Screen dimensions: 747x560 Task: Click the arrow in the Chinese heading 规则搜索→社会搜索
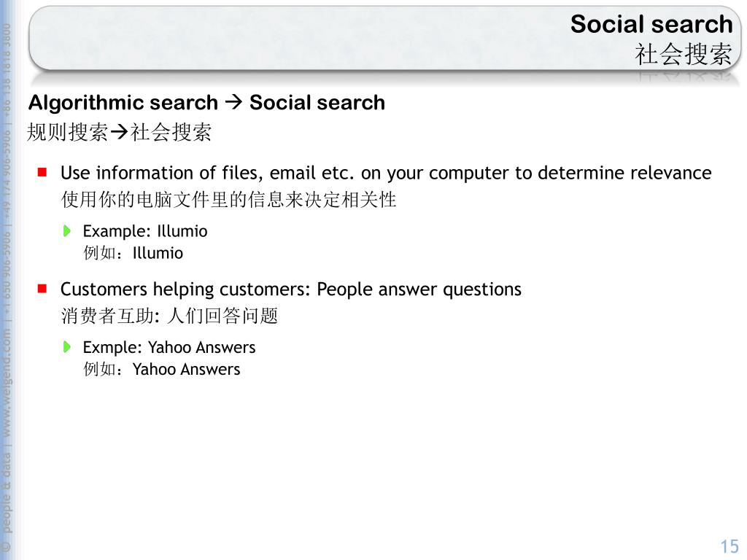tap(119, 133)
